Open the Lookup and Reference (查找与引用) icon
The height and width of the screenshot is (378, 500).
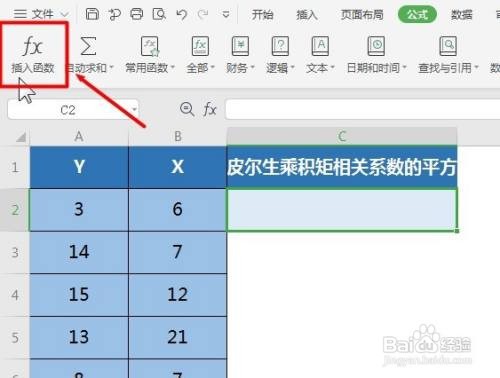pyautogui.click(x=448, y=46)
